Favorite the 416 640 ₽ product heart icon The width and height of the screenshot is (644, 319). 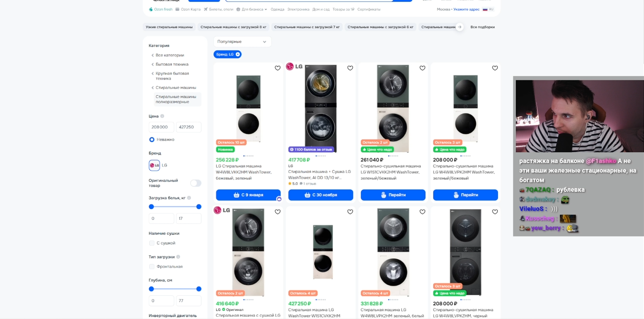(278, 212)
